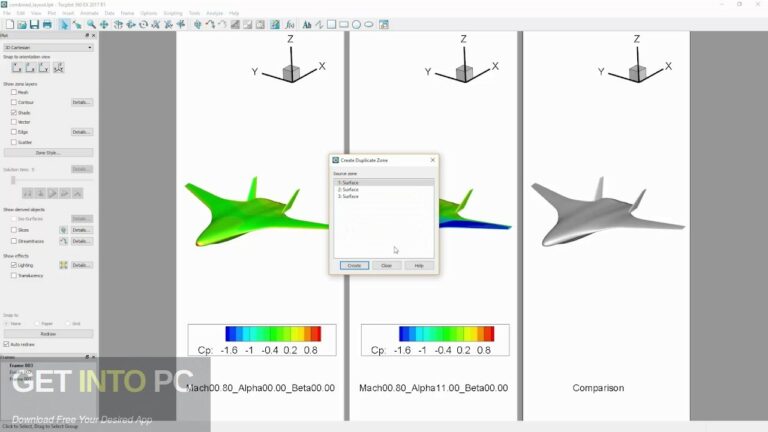768x432 pixels.
Task: Enable the Translucency effect
Action: click(14, 275)
